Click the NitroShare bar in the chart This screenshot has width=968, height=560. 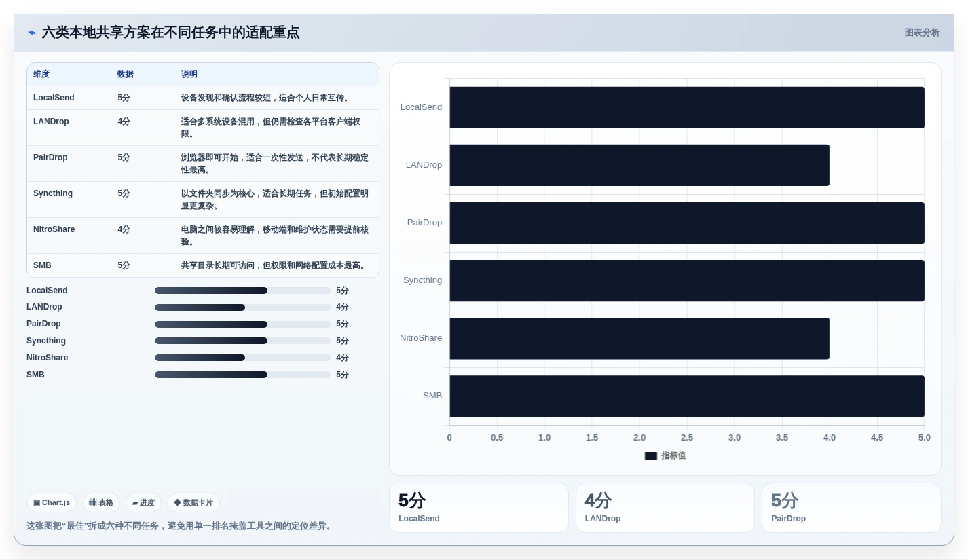(x=639, y=338)
